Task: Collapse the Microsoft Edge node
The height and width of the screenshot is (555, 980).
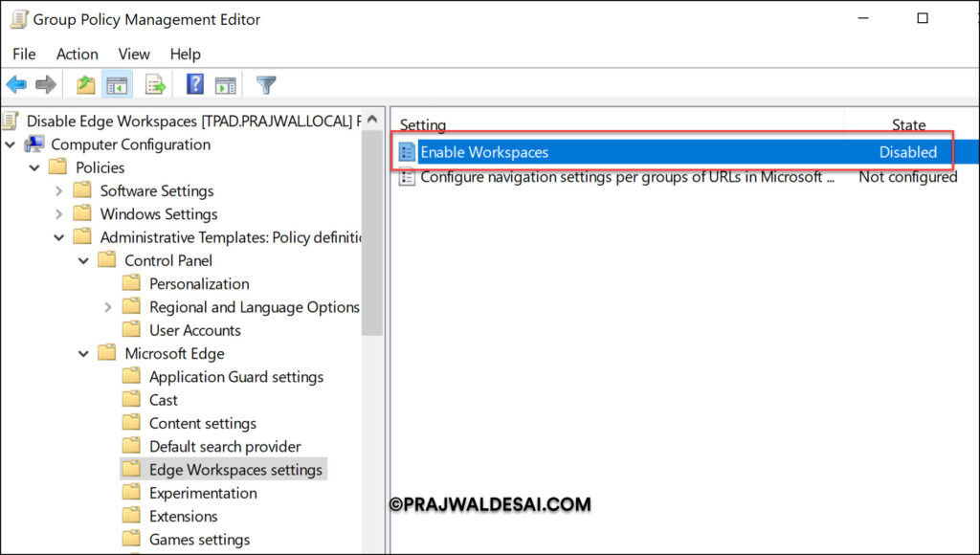Action: point(83,354)
